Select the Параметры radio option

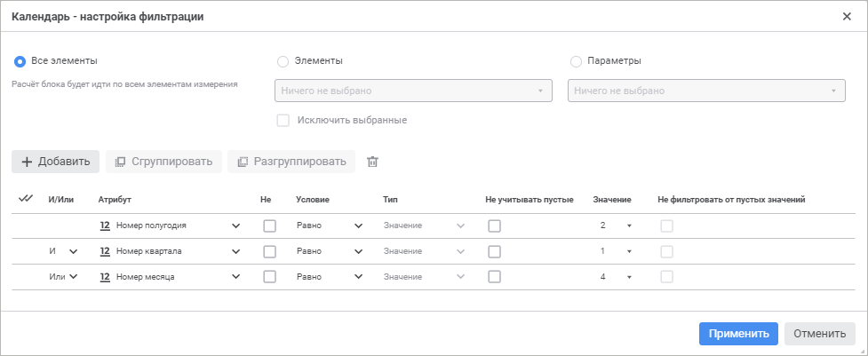[576, 61]
